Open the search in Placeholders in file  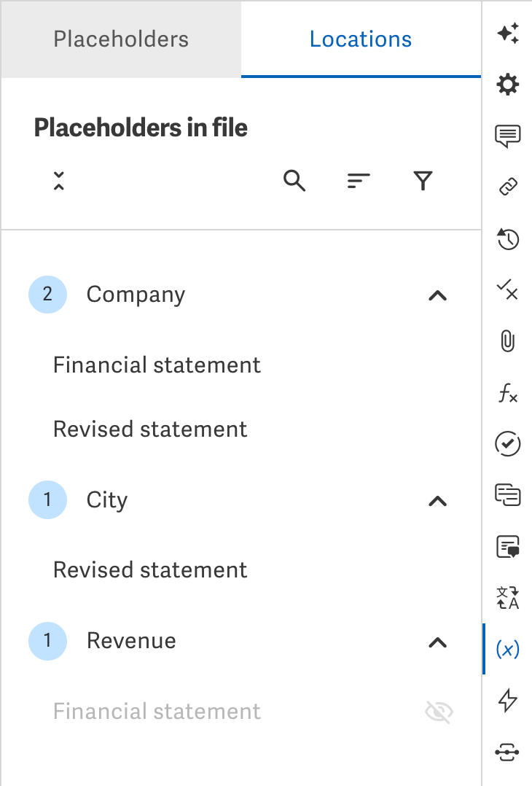tap(294, 181)
